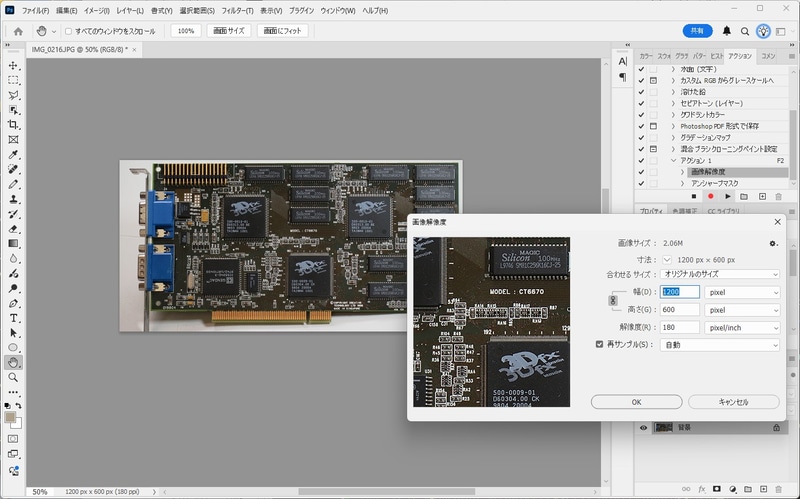Viewport: 800px width, 499px height.
Task: Select the Rectangular Marquee tool
Action: (x=13, y=81)
